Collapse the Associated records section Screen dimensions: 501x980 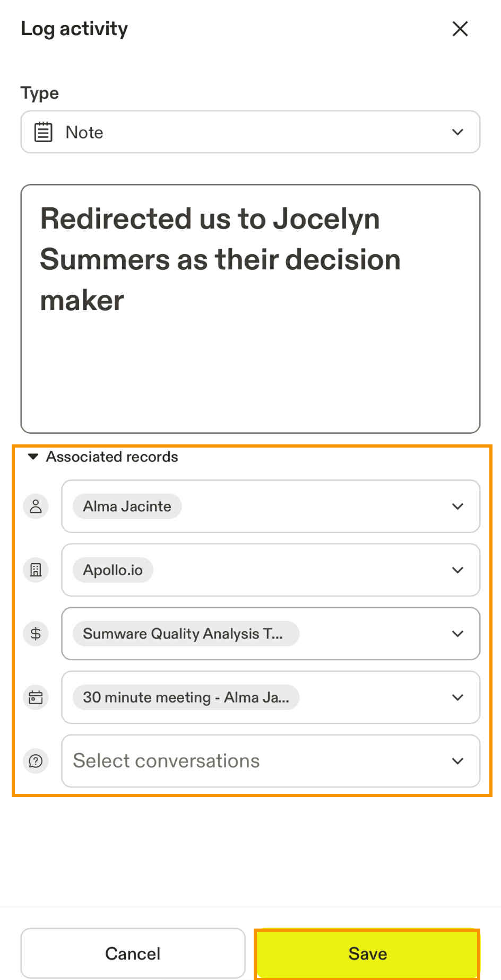click(33, 457)
